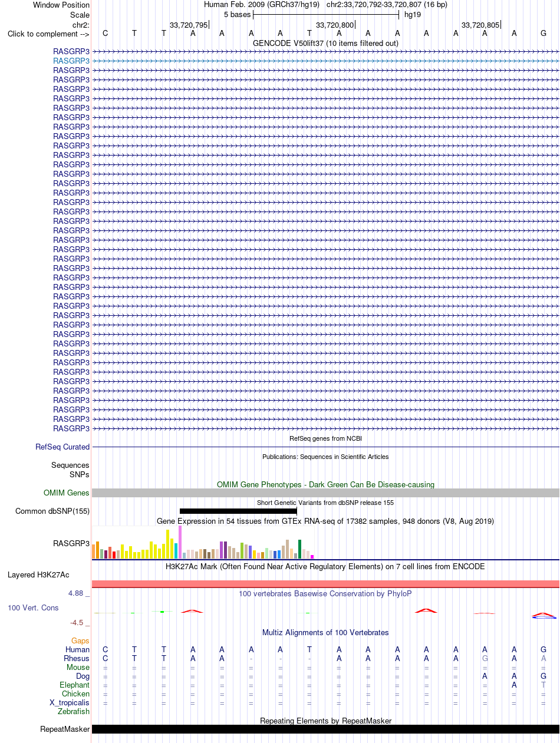Click 'Publications: Sequences in Scientific Articles' title

point(325,457)
